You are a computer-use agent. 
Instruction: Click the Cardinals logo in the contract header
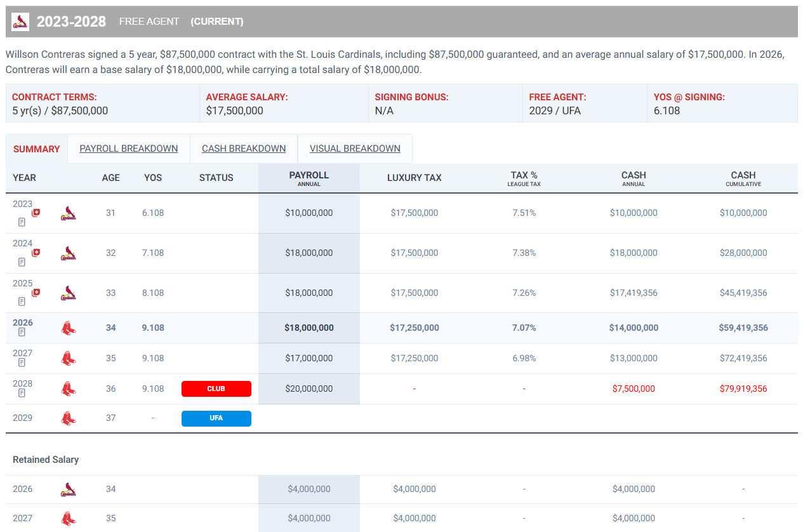[20, 22]
